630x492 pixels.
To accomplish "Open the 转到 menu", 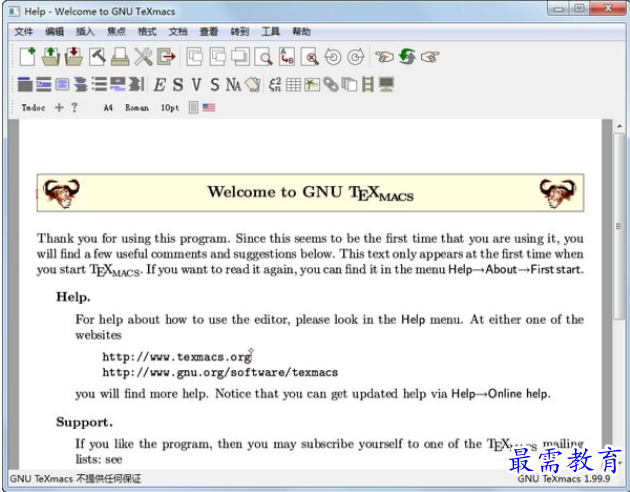I will [239, 31].
